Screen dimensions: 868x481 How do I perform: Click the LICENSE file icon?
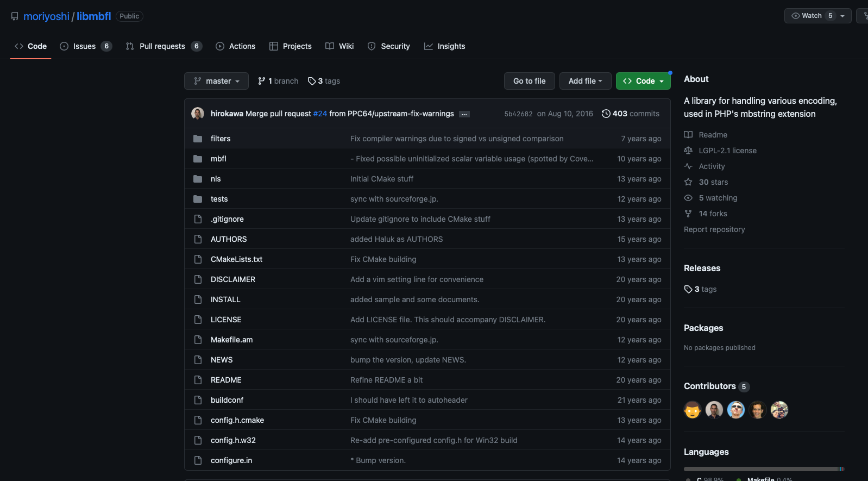tap(198, 320)
